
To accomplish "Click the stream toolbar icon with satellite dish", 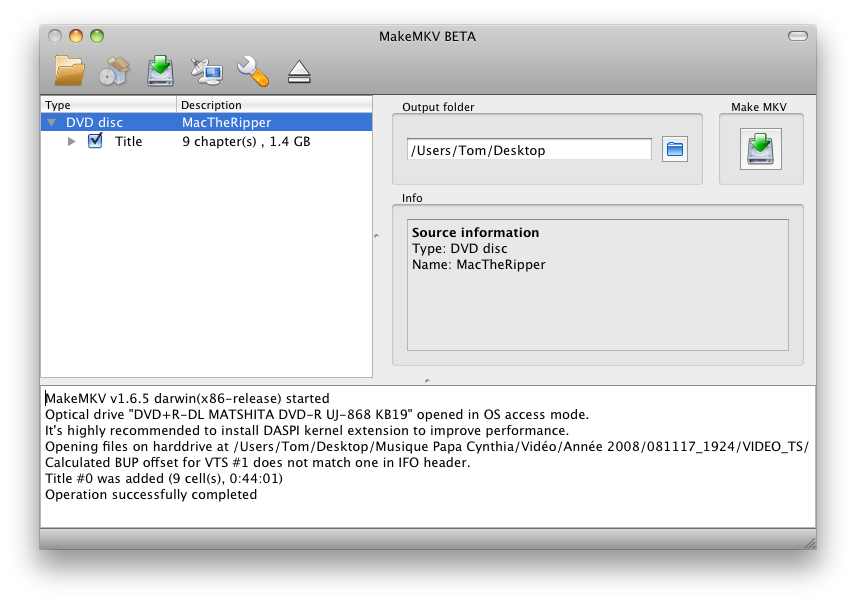I will pos(206,71).
